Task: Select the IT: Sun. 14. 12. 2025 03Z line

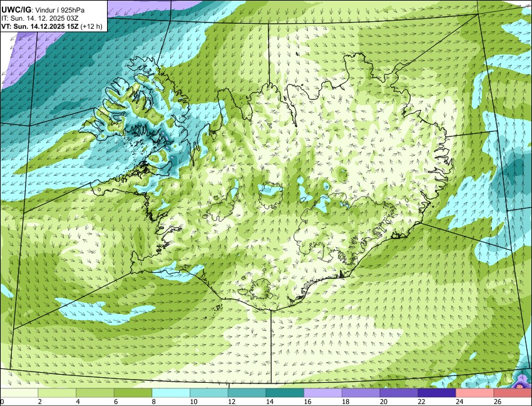Action: click(x=39, y=18)
